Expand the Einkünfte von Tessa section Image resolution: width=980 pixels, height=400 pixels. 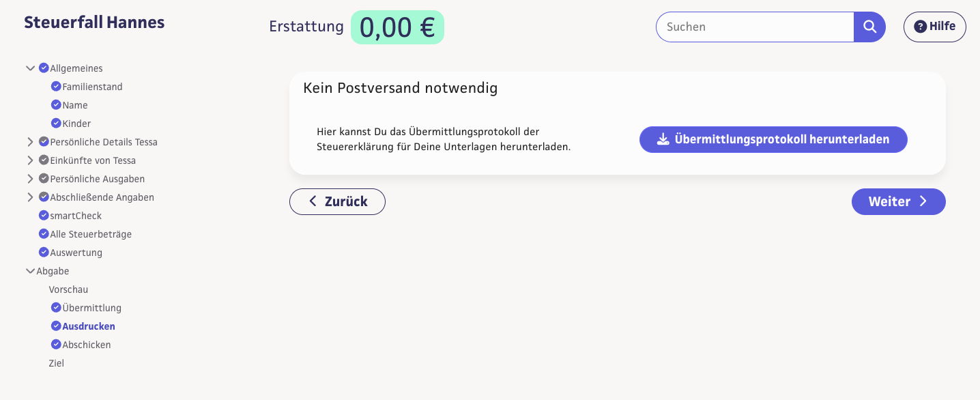click(30, 160)
